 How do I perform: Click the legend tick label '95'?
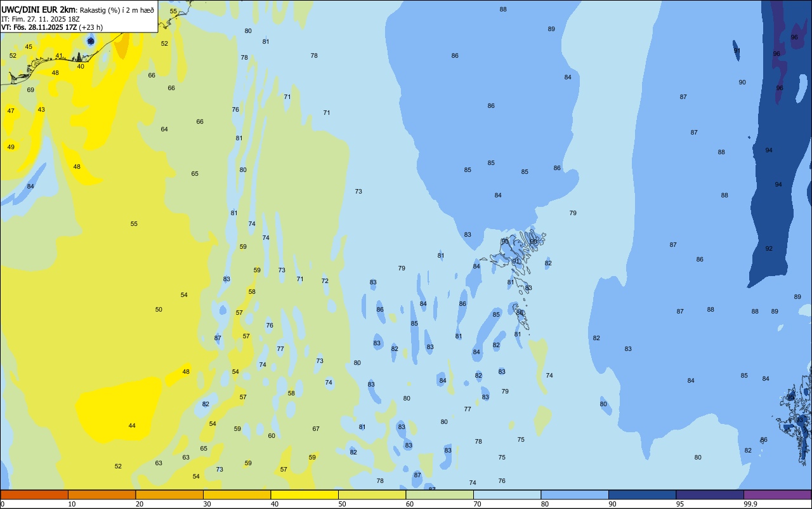click(679, 504)
